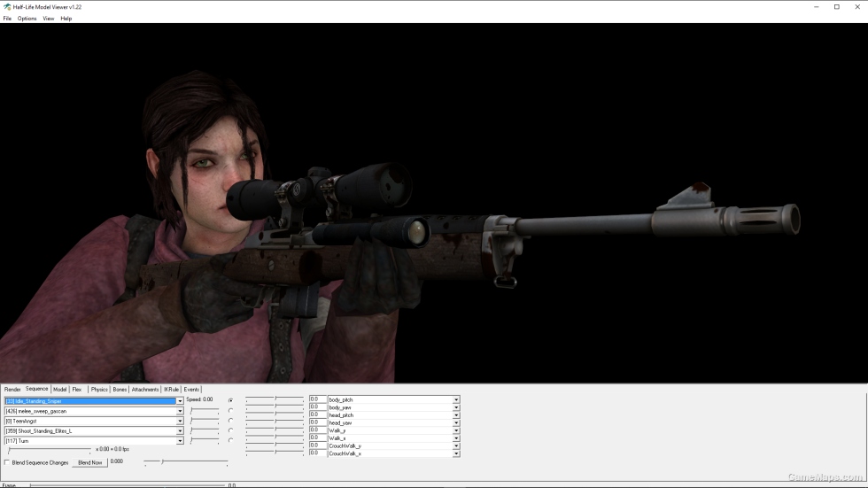The height and width of the screenshot is (488, 868).
Task: Switch to the Attachments tab
Action: coord(145,390)
